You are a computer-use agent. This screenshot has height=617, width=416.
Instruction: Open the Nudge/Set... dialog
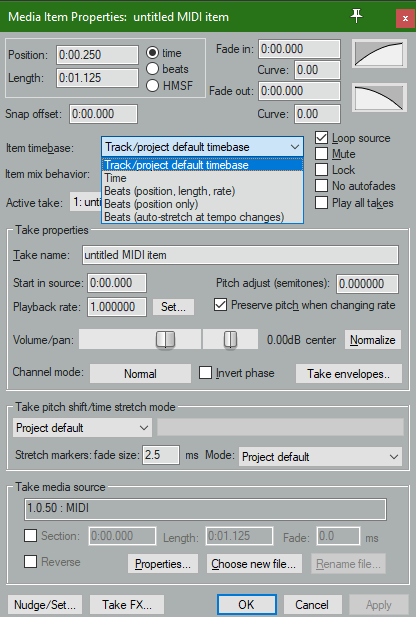(44, 604)
